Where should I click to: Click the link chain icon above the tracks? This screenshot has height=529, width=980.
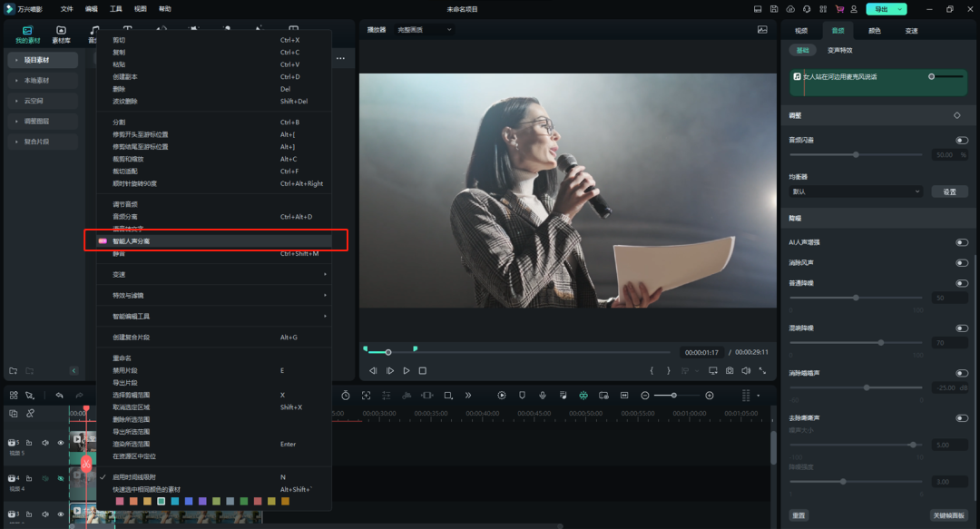30,414
